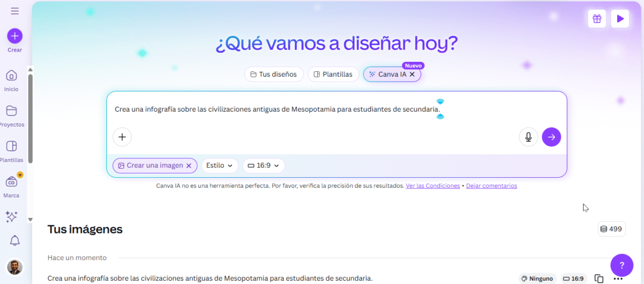The width and height of the screenshot is (644, 284).
Task: Click Dejar comentarios link
Action: tap(491, 186)
